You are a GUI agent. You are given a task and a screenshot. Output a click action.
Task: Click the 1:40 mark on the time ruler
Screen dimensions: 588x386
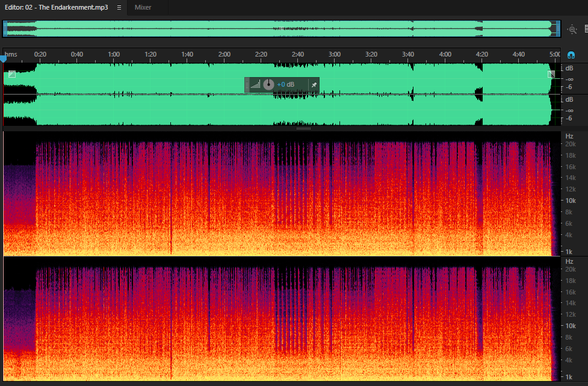pos(187,54)
